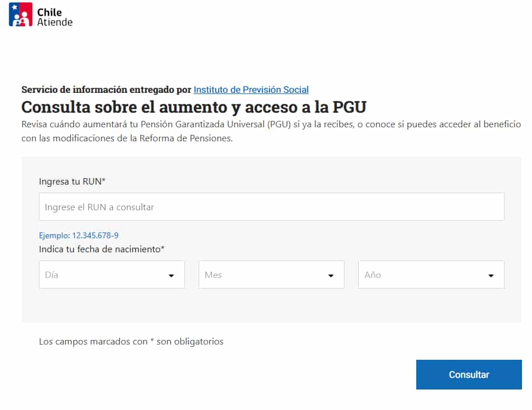Click the paragraph starting "Revisa cuándo aumentará tu Pensión"
The width and height of the screenshot is (532, 410).
[x=271, y=131]
